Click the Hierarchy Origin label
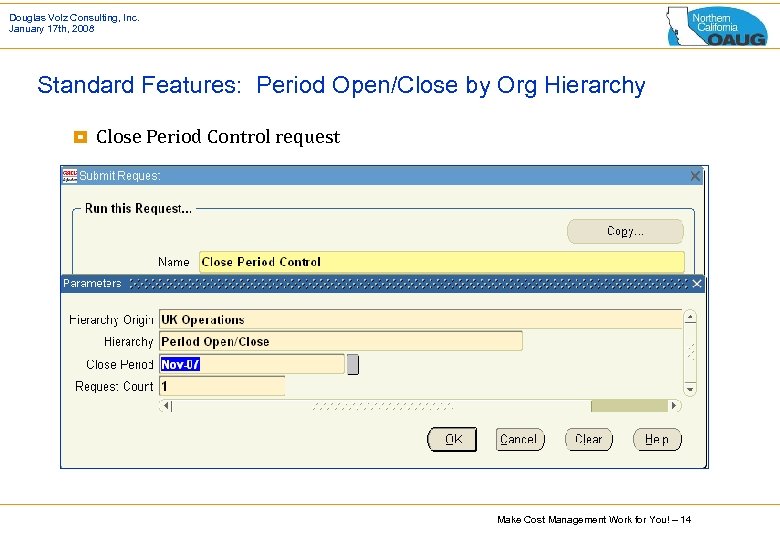 pyautogui.click(x=111, y=319)
